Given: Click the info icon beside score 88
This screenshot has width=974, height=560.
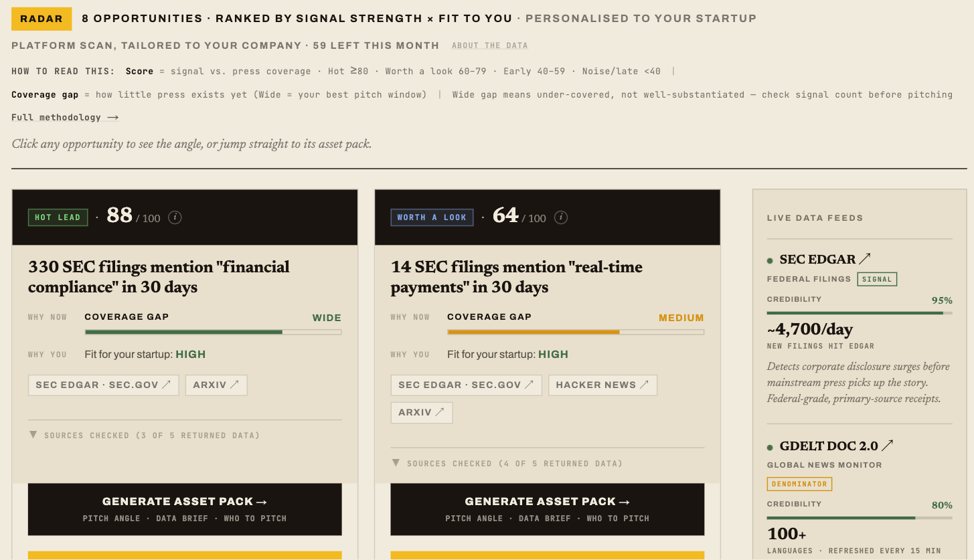Looking at the screenshot, I should (175, 217).
